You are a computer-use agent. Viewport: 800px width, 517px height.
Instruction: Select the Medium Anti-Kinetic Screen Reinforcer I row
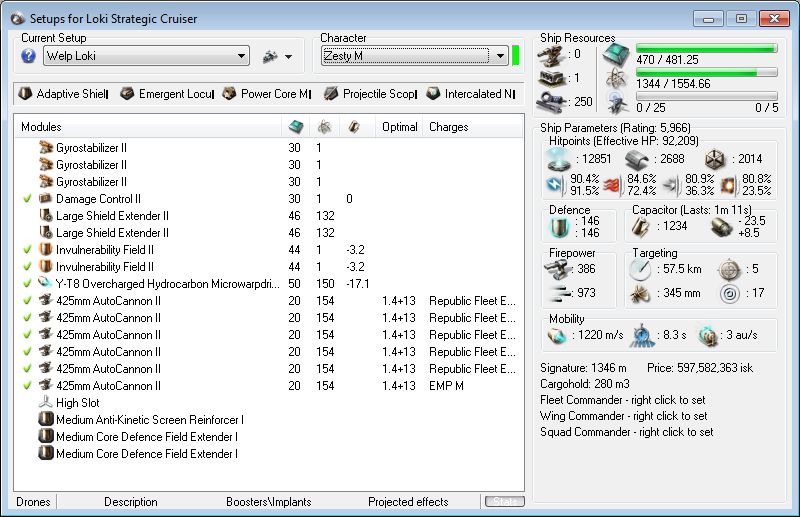point(268,420)
